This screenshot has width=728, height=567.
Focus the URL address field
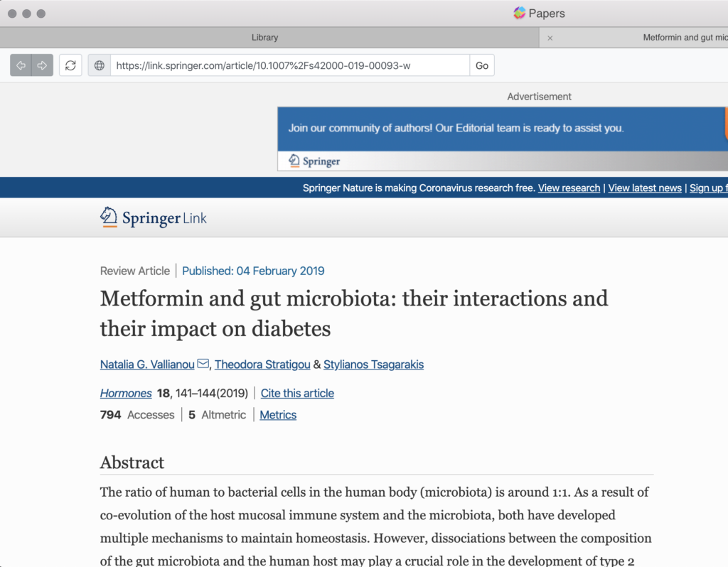pyautogui.click(x=290, y=65)
